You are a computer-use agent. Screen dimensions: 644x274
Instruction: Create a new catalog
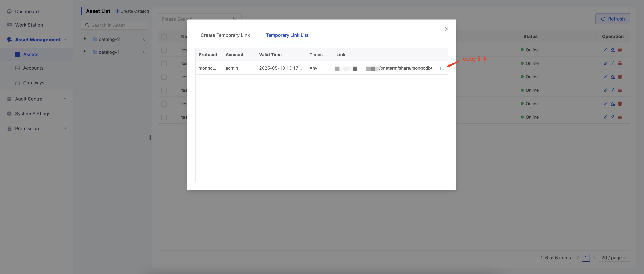[132, 11]
